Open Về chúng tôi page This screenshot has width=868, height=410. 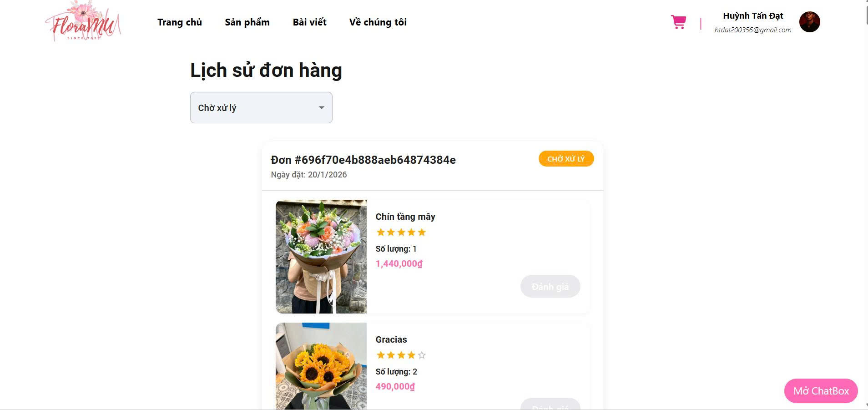click(x=378, y=22)
